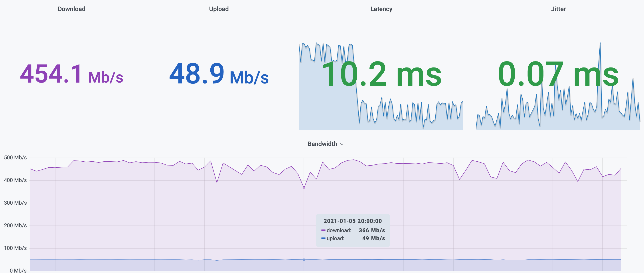Click the 100 Mb/s axis label

click(x=15, y=248)
